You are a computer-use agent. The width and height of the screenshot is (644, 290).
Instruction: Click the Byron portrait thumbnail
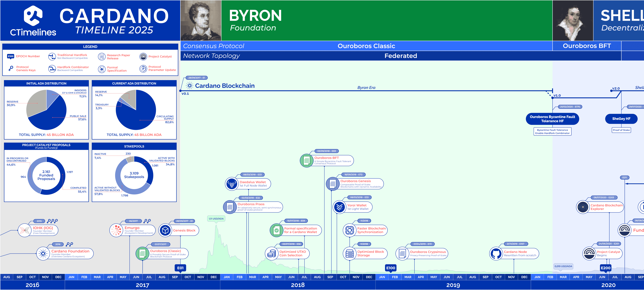pyautogui.click(x=201, y=21)
